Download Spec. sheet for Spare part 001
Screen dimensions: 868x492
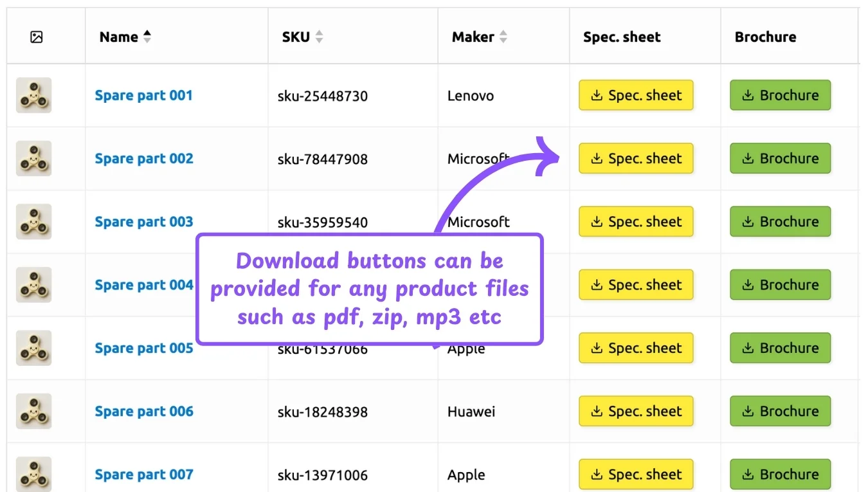coord(636,95)
